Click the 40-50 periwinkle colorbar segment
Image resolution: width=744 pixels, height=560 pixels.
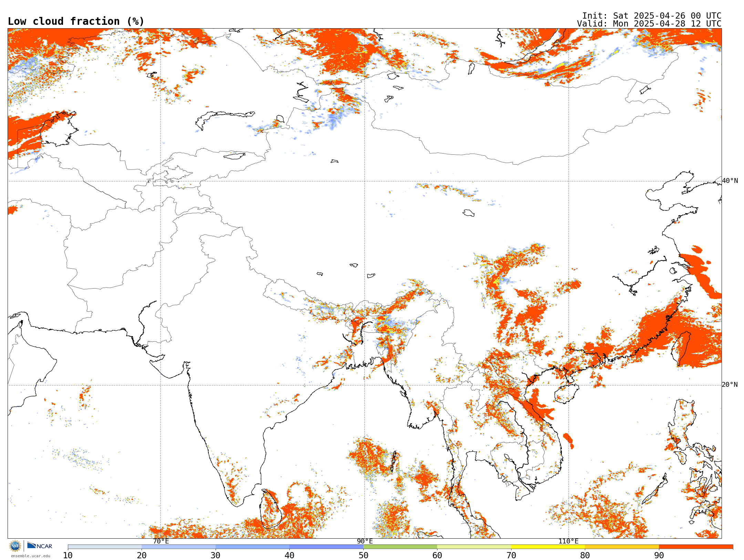(327, 547)
